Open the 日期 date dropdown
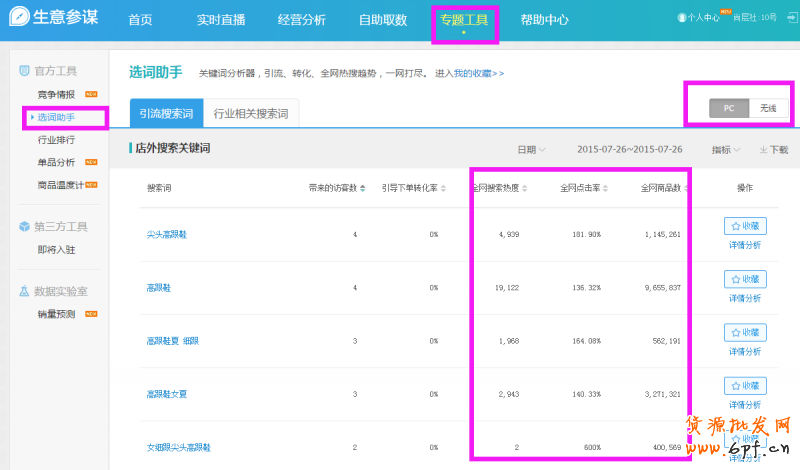 click(531, 149)
